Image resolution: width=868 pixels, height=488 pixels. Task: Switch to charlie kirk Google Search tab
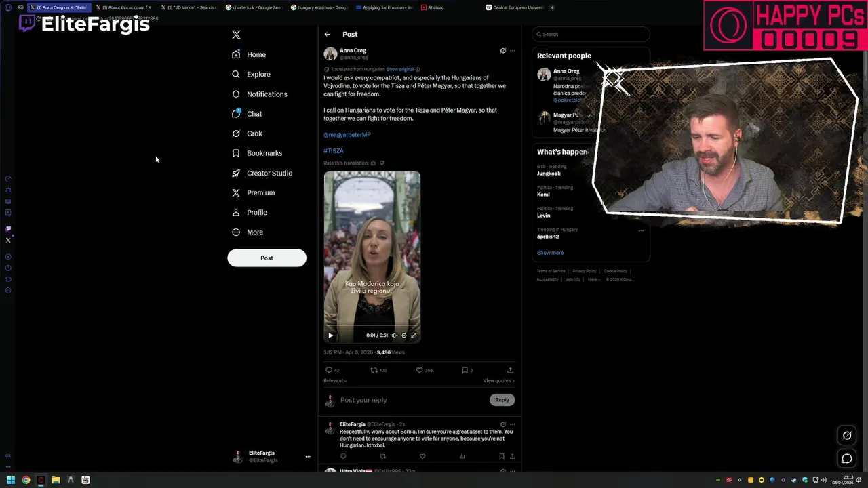click(254, 7)
